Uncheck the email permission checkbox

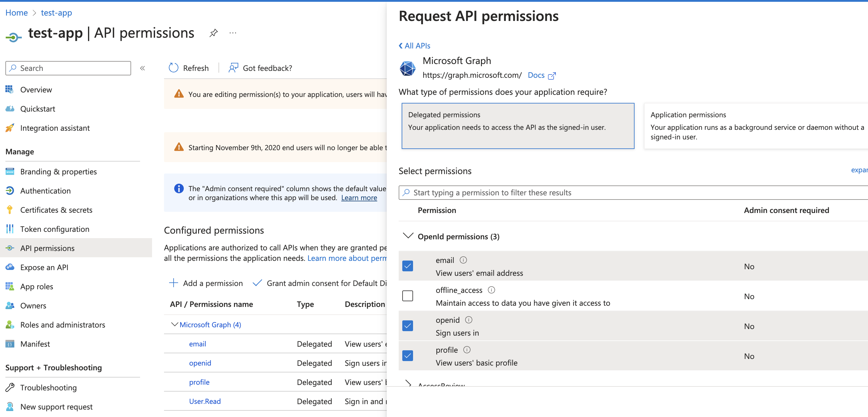(x=407, y=266)
